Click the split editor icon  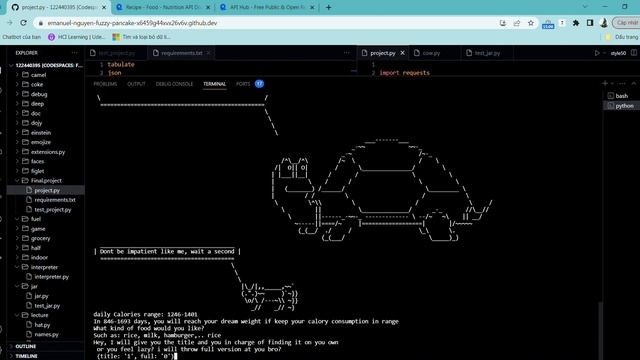(x=633, y=53)
